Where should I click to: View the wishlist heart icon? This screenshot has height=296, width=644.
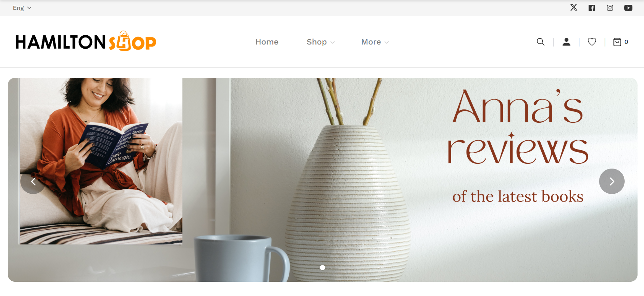tap(592, 42)
